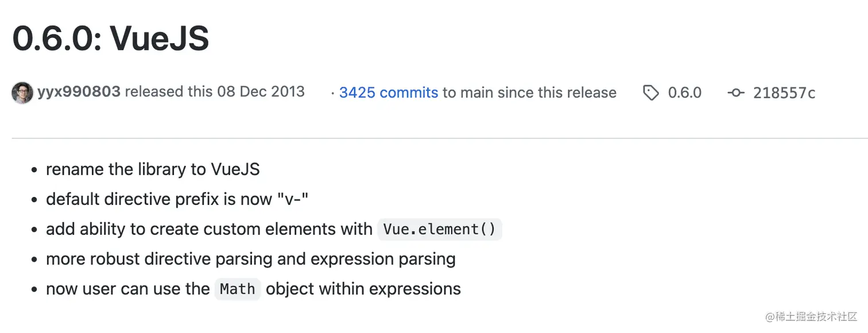
Task: Click the 0.6.0: VueJS release heading
Action: 111,39
